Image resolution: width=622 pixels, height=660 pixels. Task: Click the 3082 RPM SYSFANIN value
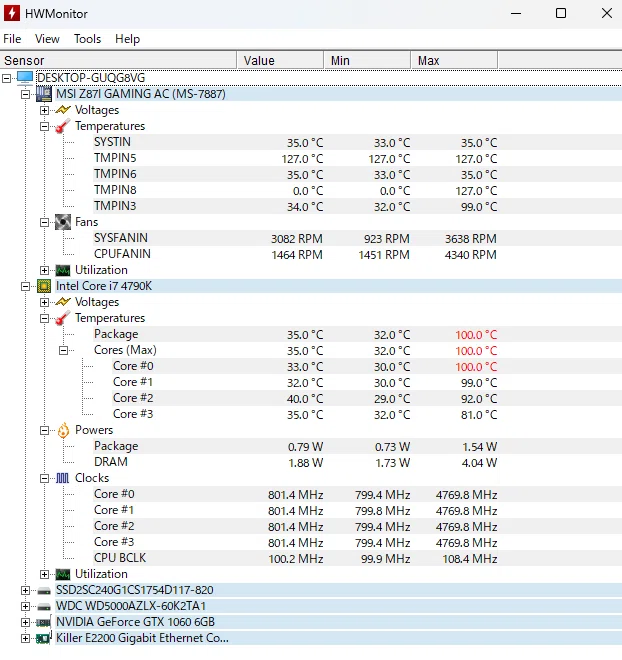pyautogui.click(x=297, y=239)
